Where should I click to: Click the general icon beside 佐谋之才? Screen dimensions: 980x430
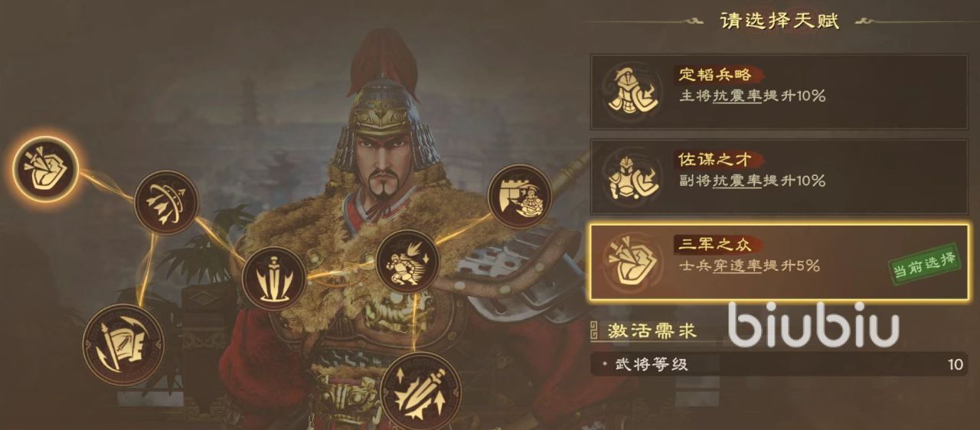point(632,176)
